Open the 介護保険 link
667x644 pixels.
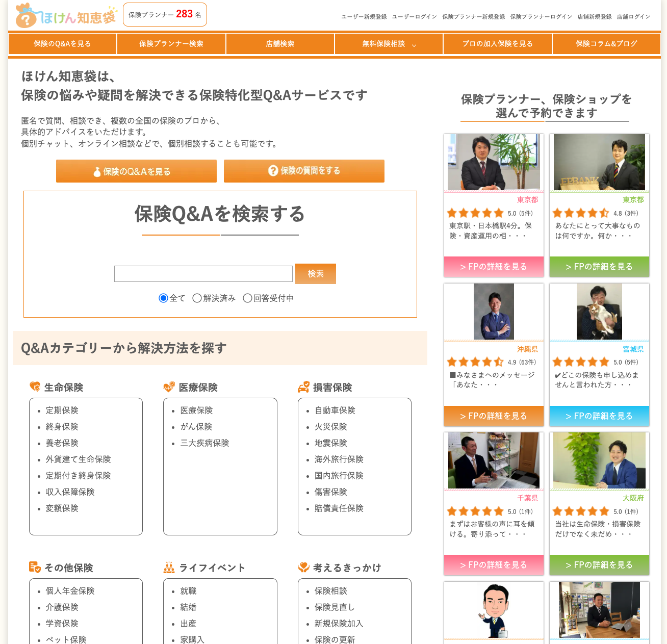click(x=62, y=607)
